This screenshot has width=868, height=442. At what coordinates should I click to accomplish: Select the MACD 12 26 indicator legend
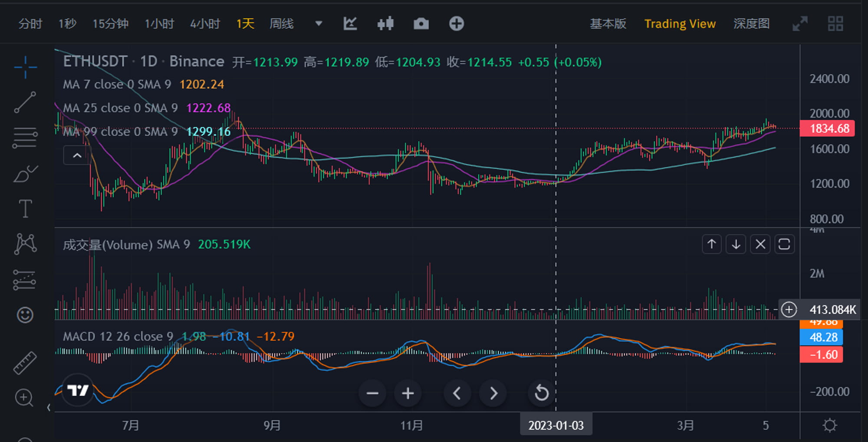[x=118, y=336]
